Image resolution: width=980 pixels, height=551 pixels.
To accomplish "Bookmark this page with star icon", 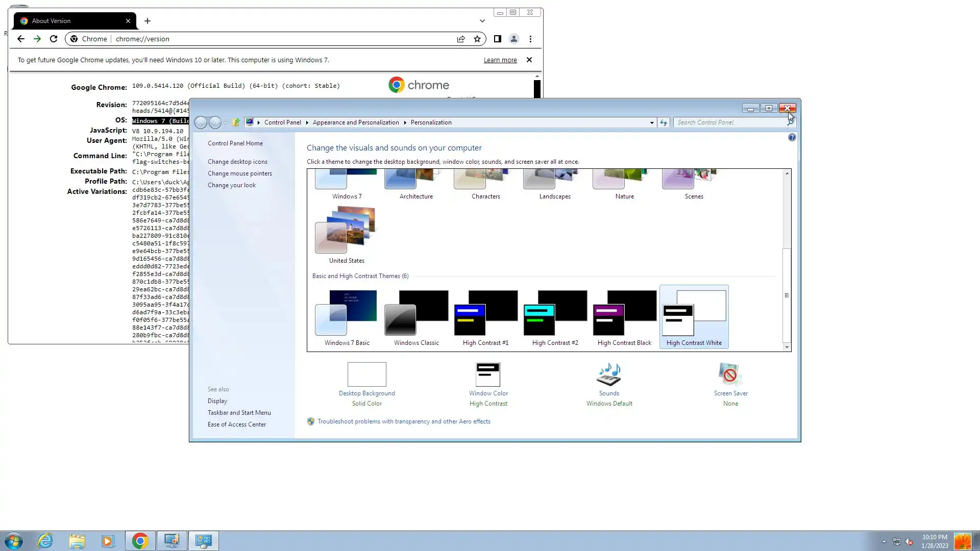I will 477,39.
